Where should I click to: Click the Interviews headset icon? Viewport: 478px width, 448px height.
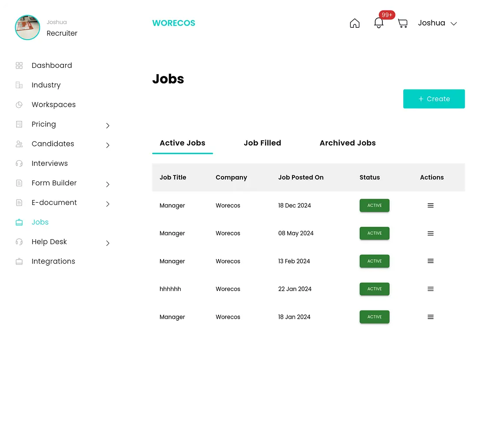pos(19,164)
